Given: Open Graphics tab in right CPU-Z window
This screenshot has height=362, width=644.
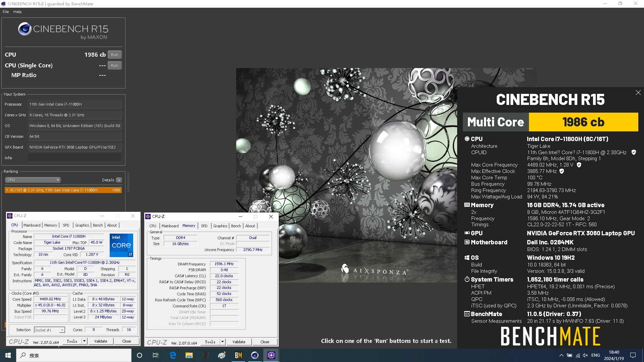Looking at the screenshot, I should pos(220,226).
